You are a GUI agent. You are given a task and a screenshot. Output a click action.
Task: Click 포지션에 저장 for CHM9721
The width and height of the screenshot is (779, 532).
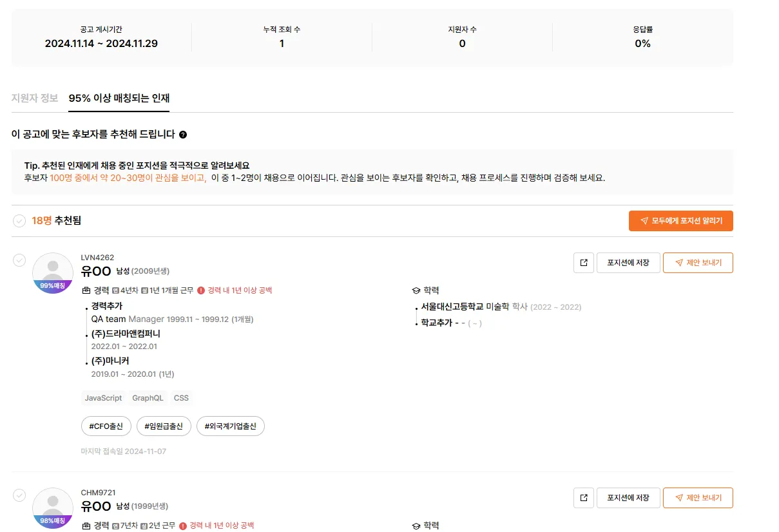[628, 498]
